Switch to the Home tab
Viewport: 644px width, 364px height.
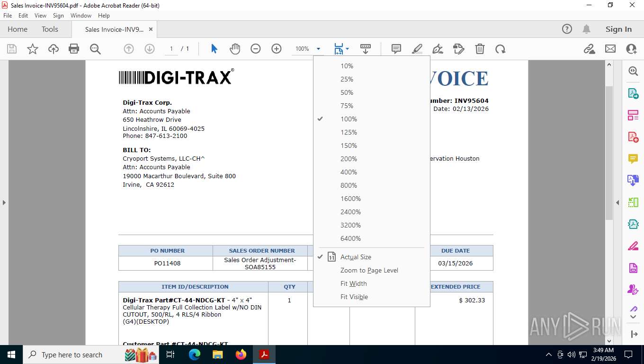coord(18,29)
